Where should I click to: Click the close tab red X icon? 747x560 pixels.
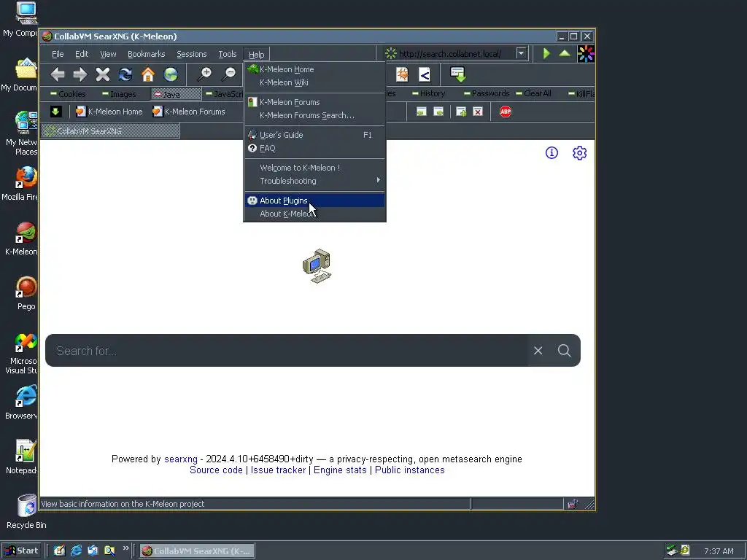(x=477, y=112)
